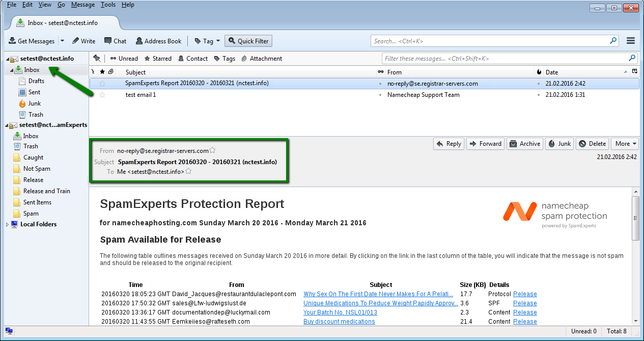Viewport: 644px width, 341px height.
Task: Collapse the setest@nct...amExperts account
Action: coord(7,125)
